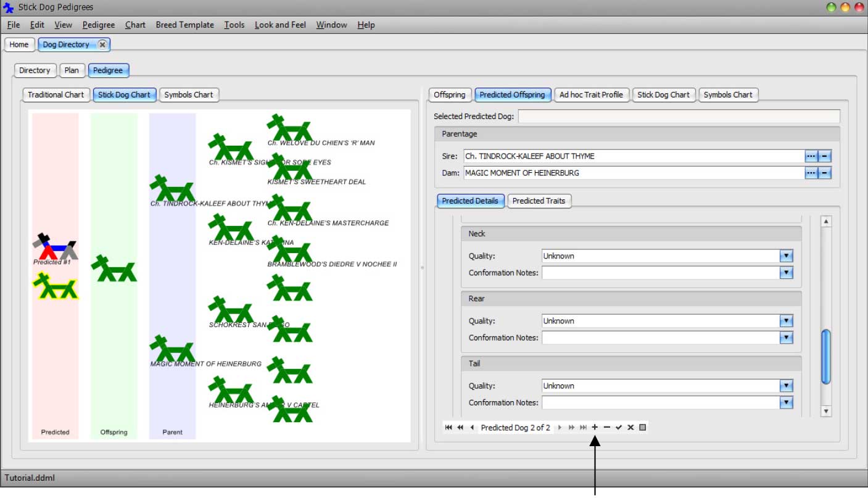Image resolution: width=868 pixels, height=498 pixels.
Task: Select the Predicted #1 stick dog
Action: [x=55, y=247]
